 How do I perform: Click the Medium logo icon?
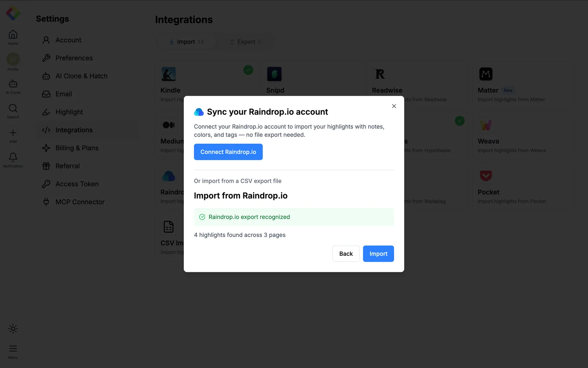click(169, 125)
